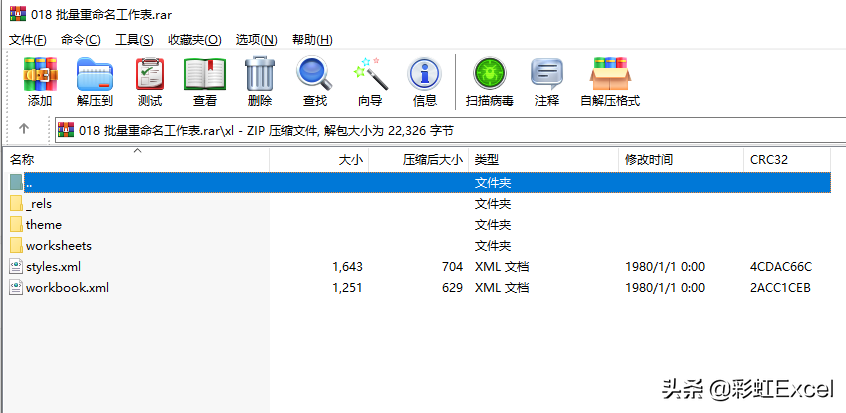This screenshot has width=846, height=413.
Task: Click '文件夹' type in theme row
Action: 493,225
